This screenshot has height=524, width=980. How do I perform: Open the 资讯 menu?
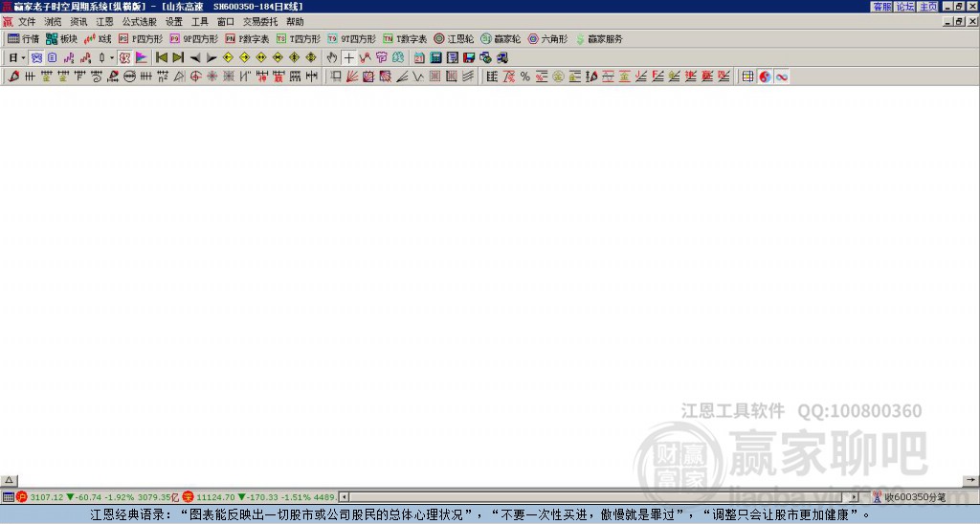78,22
